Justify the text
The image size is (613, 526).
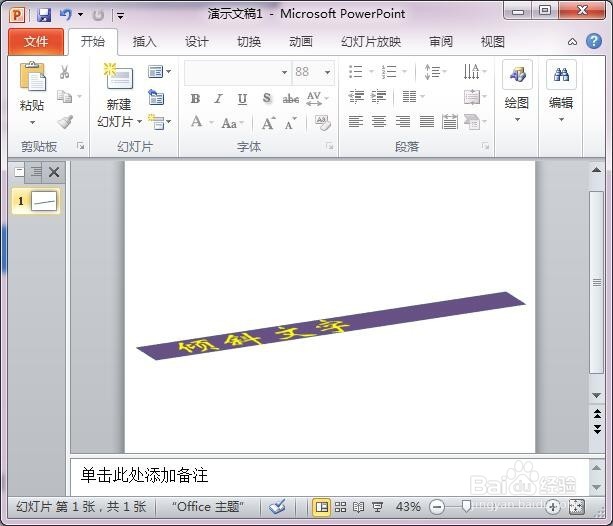coord(427,122)
